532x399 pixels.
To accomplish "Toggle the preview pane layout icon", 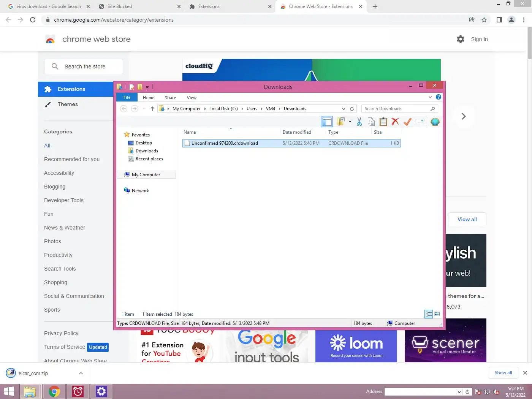I will (x=327, y=122).
